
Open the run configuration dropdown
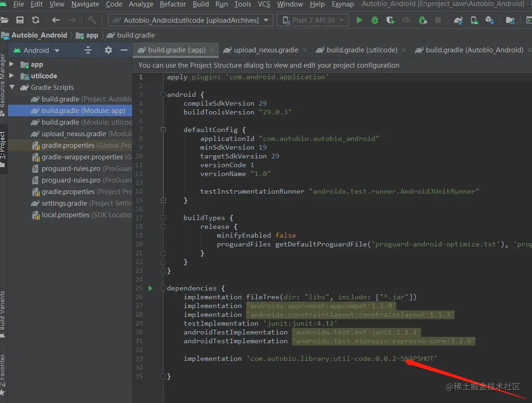click(x=190, y=20)
